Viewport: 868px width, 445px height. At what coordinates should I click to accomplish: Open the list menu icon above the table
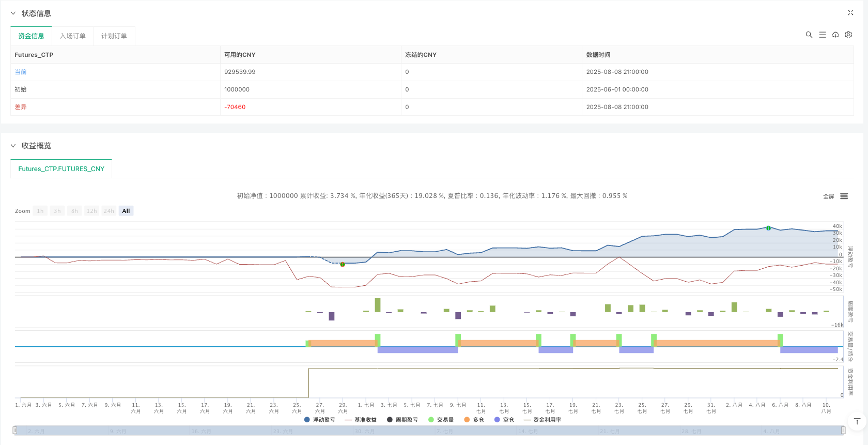[823, 35]
